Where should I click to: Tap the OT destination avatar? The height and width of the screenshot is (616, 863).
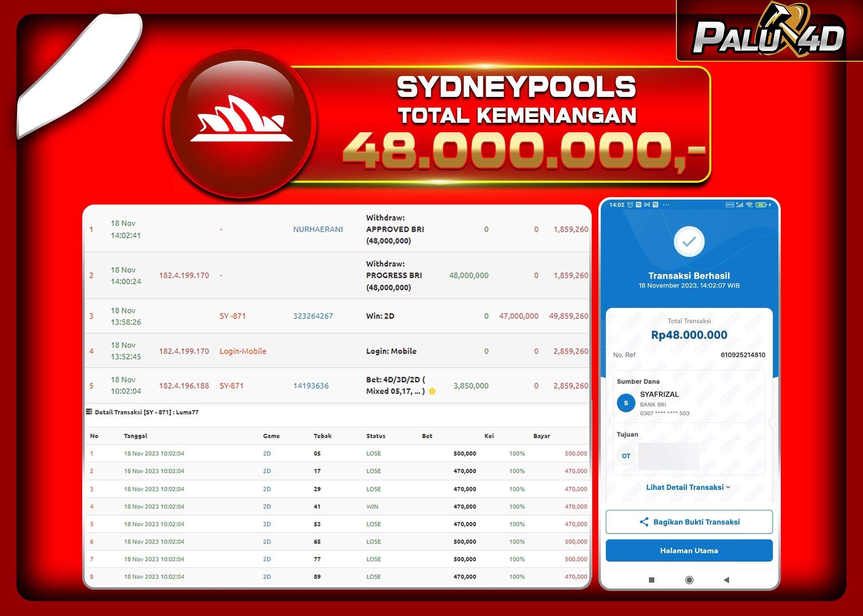pyautogui.click(x=626, y=456)
